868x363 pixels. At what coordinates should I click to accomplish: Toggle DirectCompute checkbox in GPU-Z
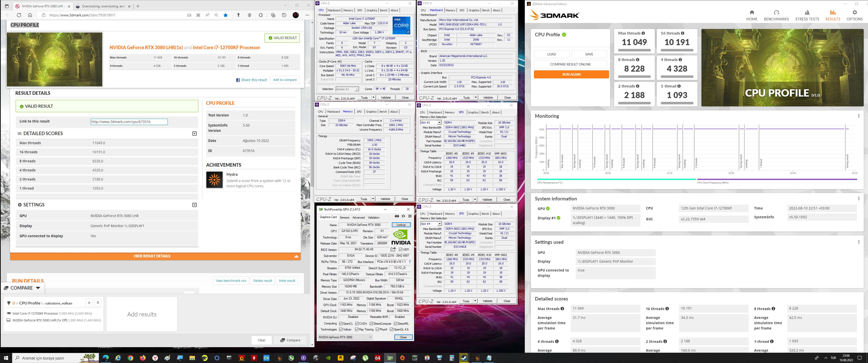371,324
